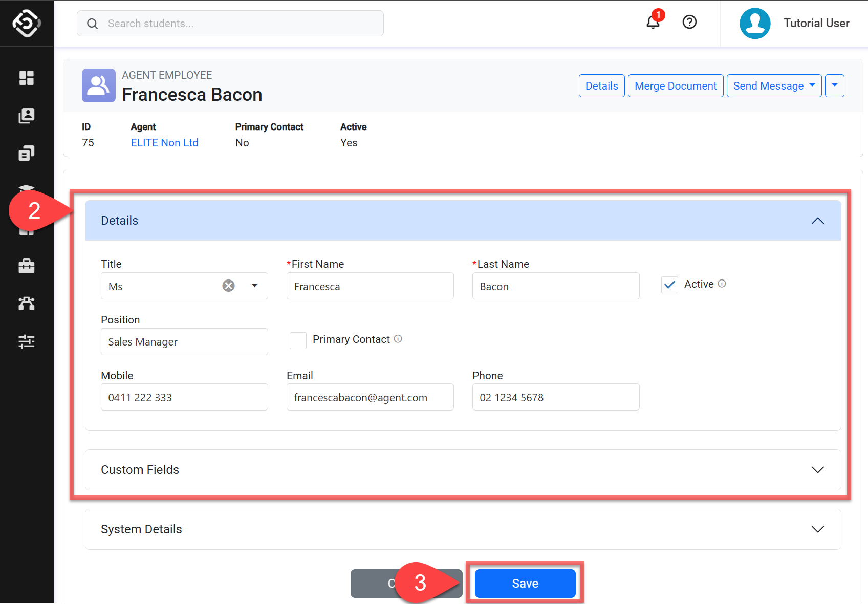
Task: Tick the Primary Contact checkbox
Action: pyautogui.click(x=298, y=340)
